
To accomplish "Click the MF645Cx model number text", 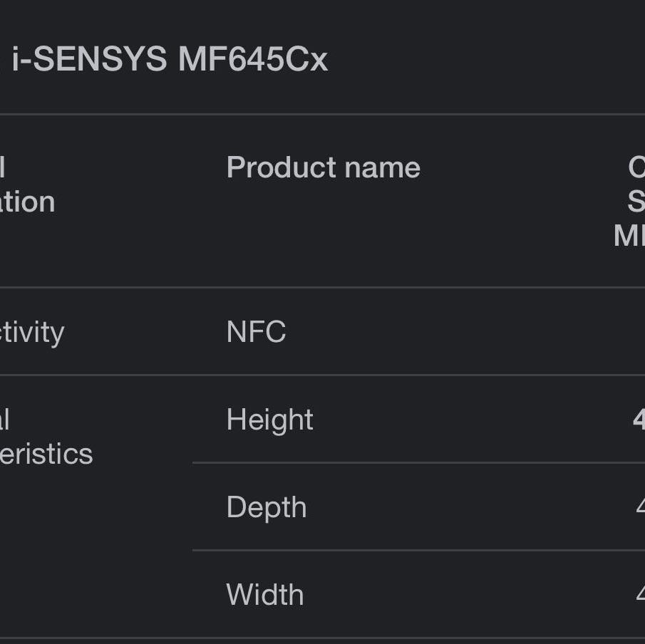I will 253,59.
